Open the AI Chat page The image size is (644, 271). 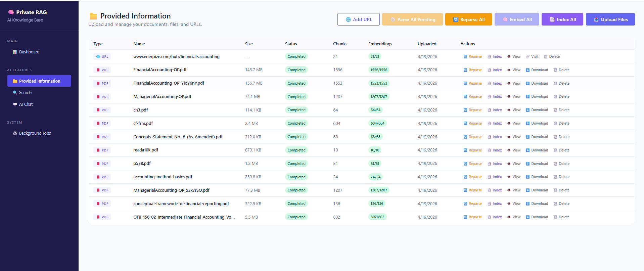coord(26,104)
